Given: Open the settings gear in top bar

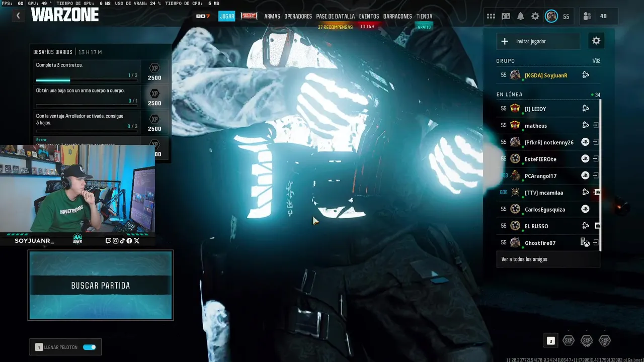Looking at the screenshot, I should click(535, 16).
